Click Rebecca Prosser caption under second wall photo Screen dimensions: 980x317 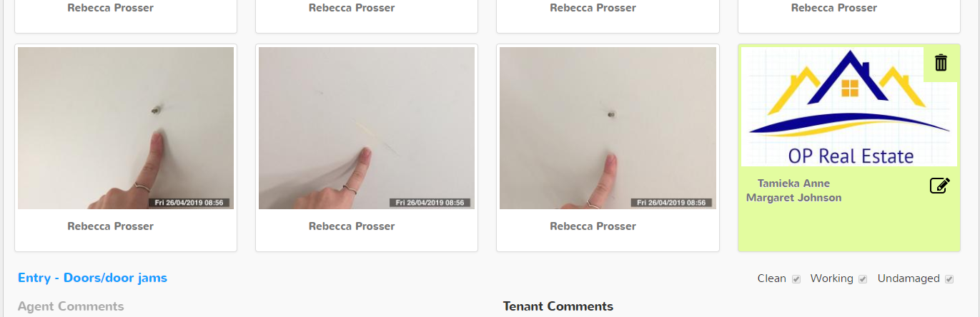[x=352, y=226]
